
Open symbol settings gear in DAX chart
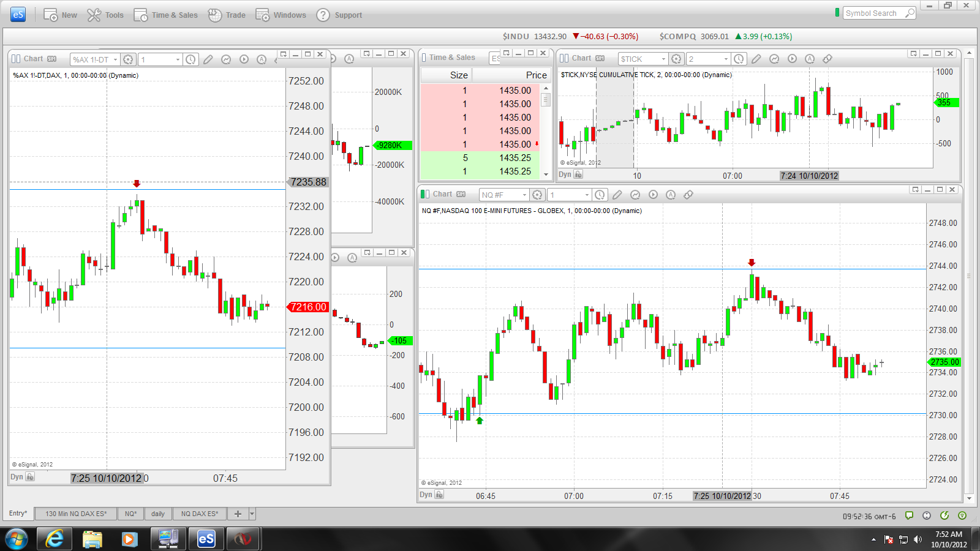click(128, 59)
